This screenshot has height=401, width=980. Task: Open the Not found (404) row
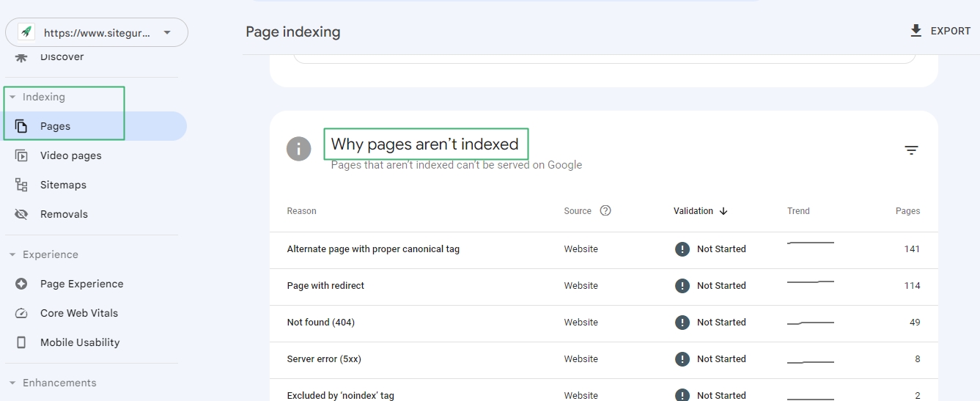pyautogui.click(x=604, y=323)
